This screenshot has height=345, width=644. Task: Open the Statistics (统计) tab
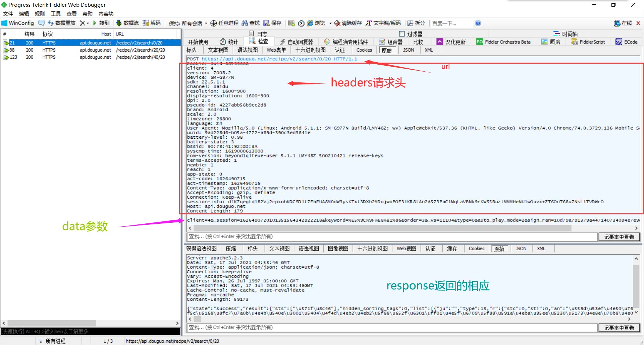tap(229, 42)
